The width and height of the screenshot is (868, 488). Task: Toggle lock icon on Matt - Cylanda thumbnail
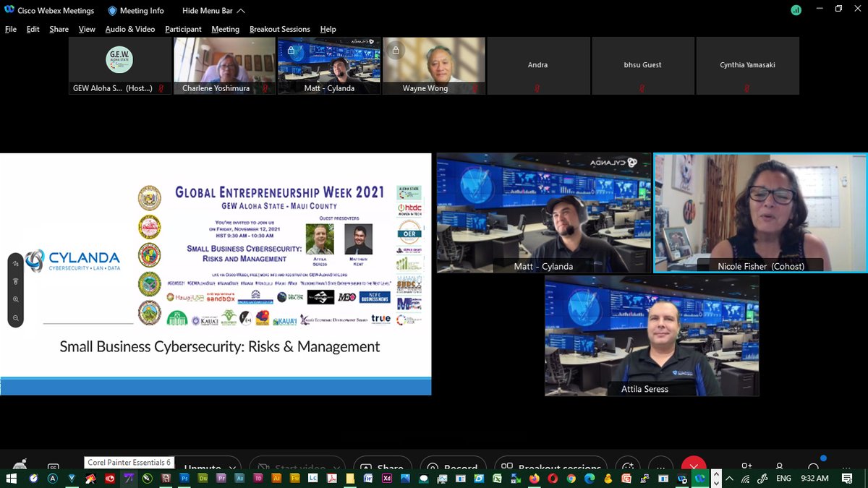[291, 51]
